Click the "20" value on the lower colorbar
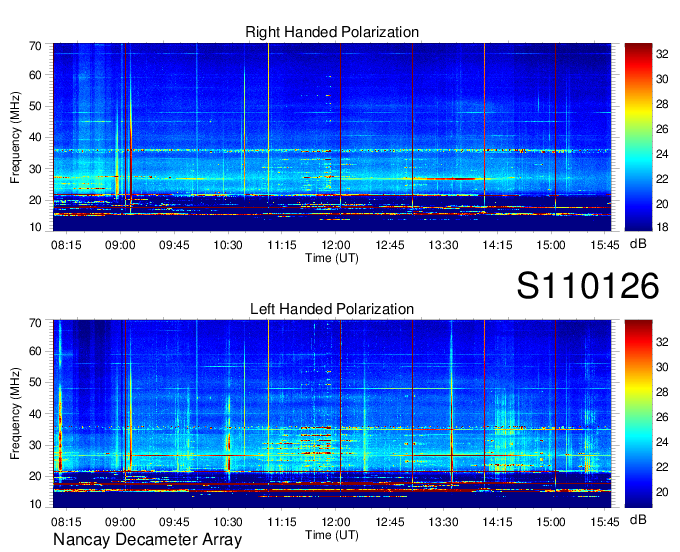The image size is (680, 552). (x=662, y=492)
